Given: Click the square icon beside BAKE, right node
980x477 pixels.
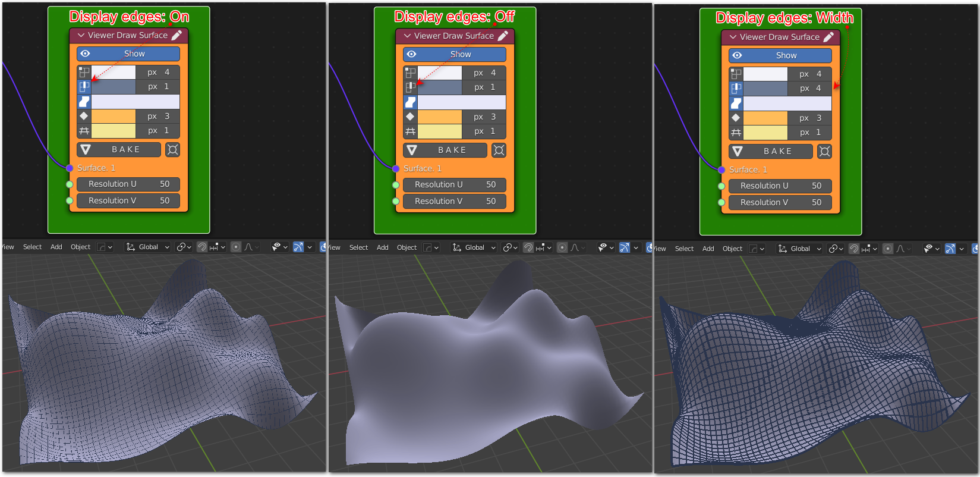Looking at the screenshot, I should [824, 151].
